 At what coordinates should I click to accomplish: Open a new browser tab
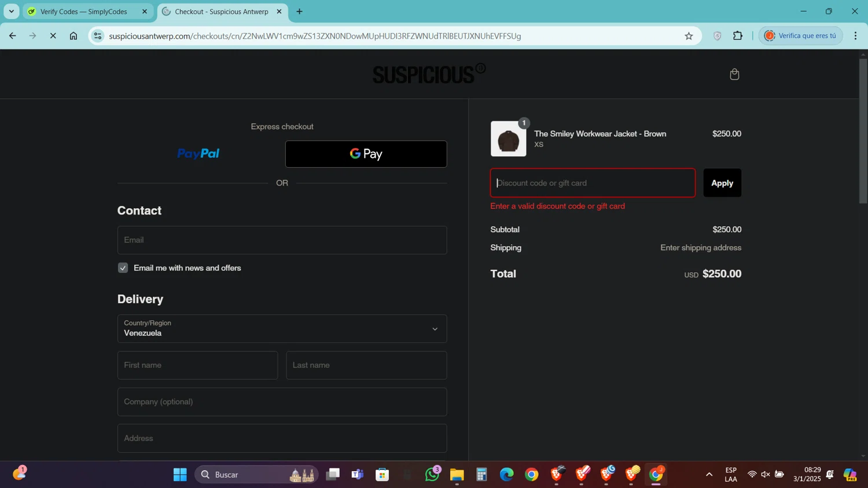coord(299,12)
